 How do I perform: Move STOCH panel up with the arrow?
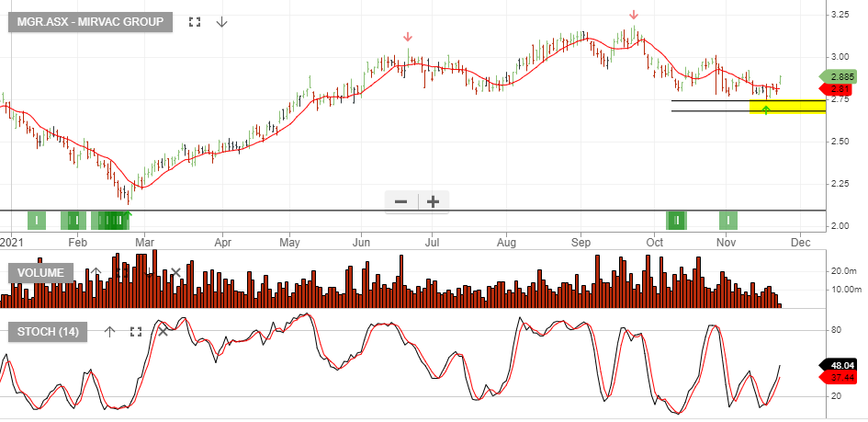click(109, 332)
